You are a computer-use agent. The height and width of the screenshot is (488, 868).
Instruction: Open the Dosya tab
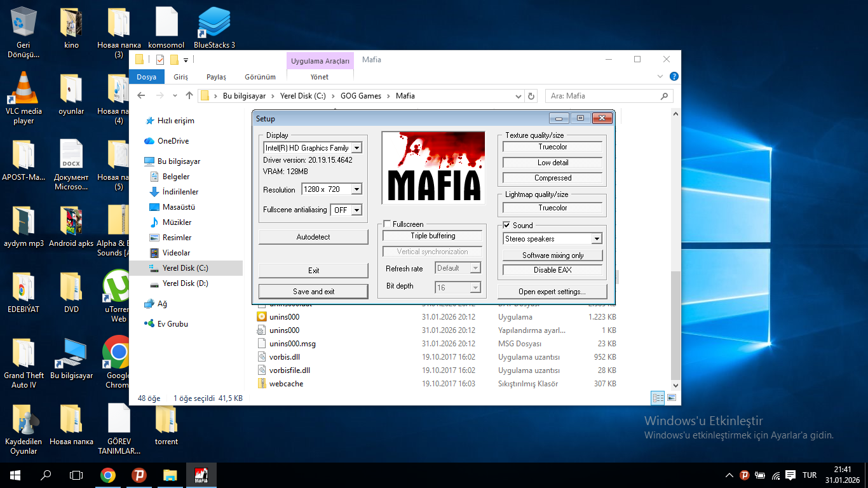(147, 77)
